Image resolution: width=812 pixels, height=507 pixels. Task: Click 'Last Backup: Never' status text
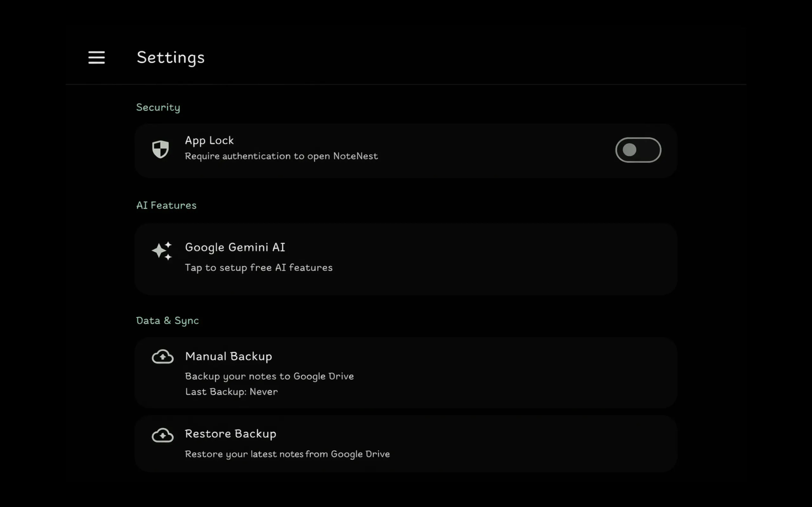231,392
